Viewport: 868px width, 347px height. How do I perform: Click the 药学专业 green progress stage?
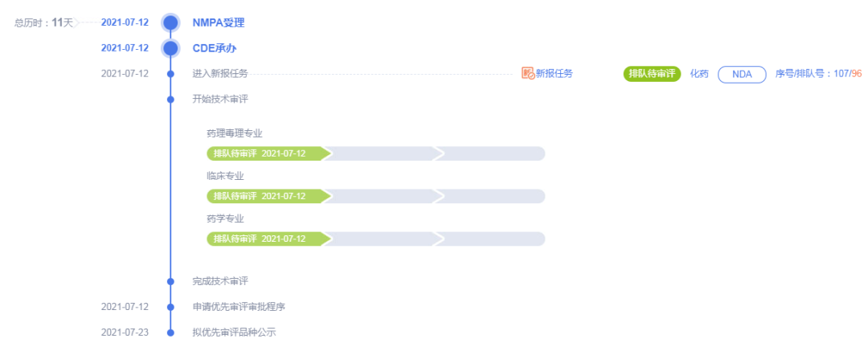pyautogui.click(x=269, y=239)
